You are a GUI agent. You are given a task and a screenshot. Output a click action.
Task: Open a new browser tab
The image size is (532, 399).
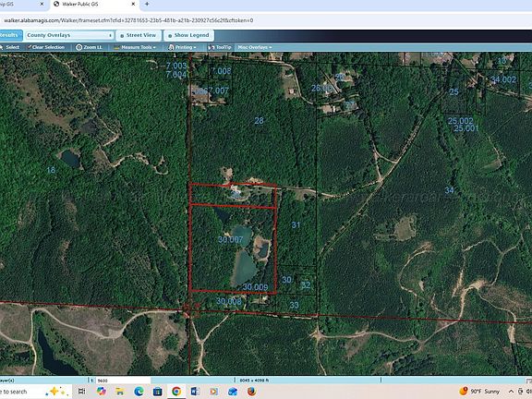click(x=147, y=4)
